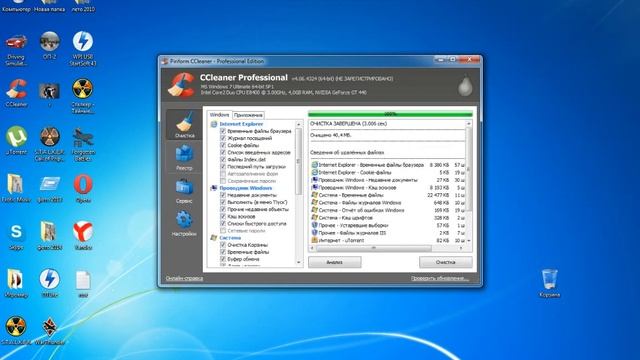Open Forgotten Battles plane icon
Screen dimensions: 640x360
(83, 144)
